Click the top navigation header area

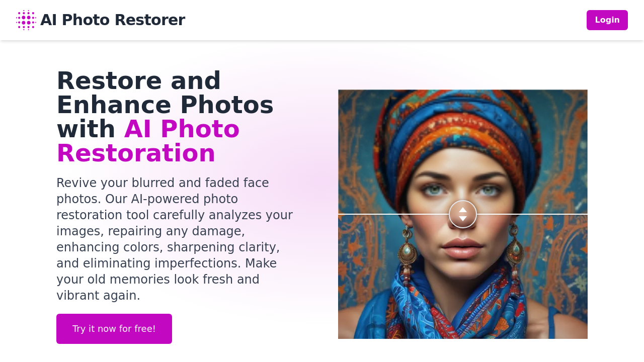click(x=322, y=20)
